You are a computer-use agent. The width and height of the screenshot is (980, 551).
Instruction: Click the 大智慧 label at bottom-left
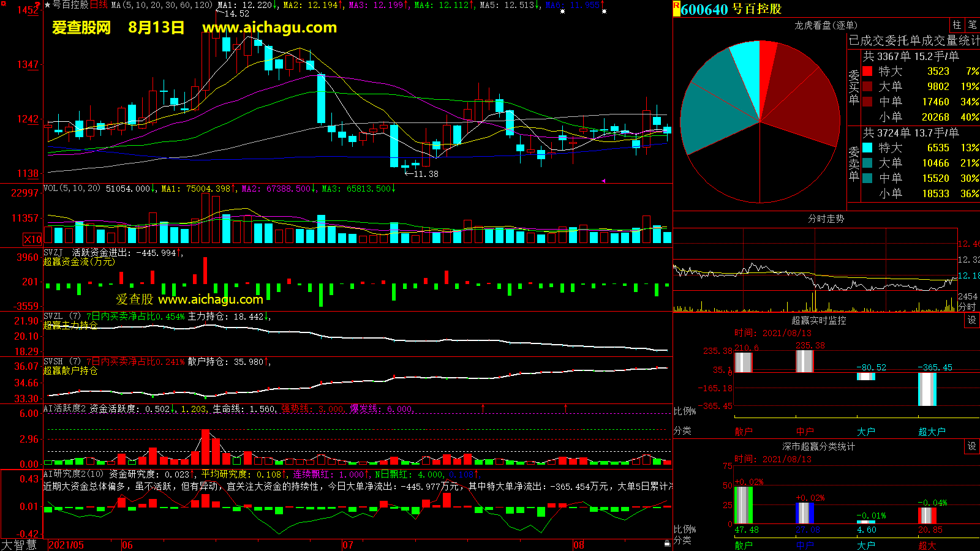pyautogui.click(x=19, y=545)
